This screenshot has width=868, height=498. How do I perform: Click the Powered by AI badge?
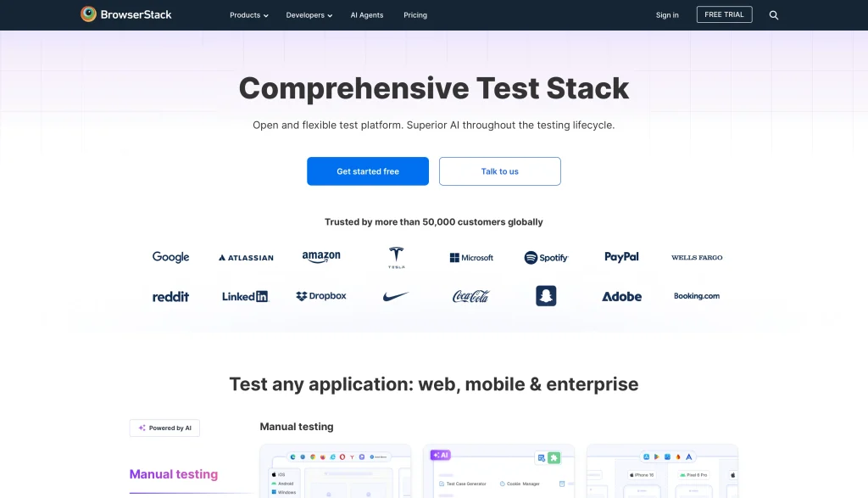coord(164,428)
